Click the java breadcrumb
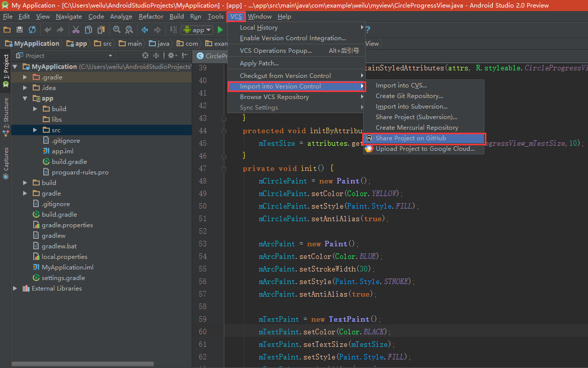The height and width of the screenshot is (368, 588). pos(159,43)
